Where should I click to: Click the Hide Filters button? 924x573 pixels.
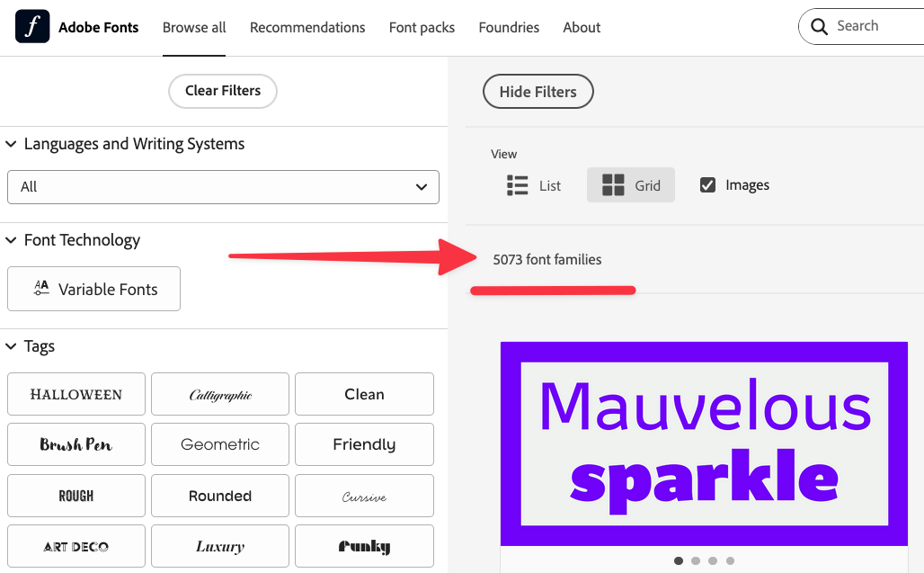point(538,91)
